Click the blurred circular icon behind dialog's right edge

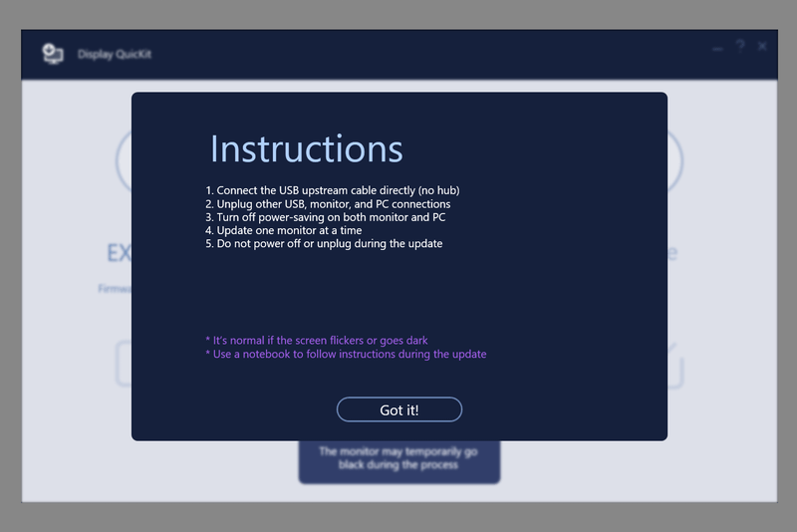pos(675,159)
